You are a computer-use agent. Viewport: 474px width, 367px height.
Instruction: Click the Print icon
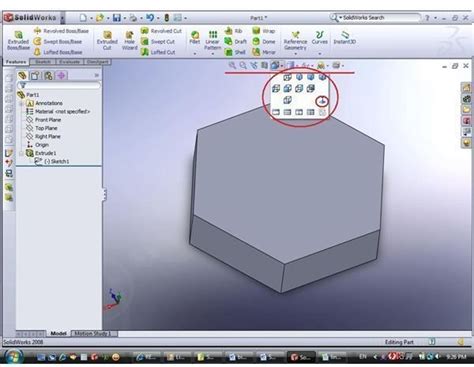coord(133,18)
